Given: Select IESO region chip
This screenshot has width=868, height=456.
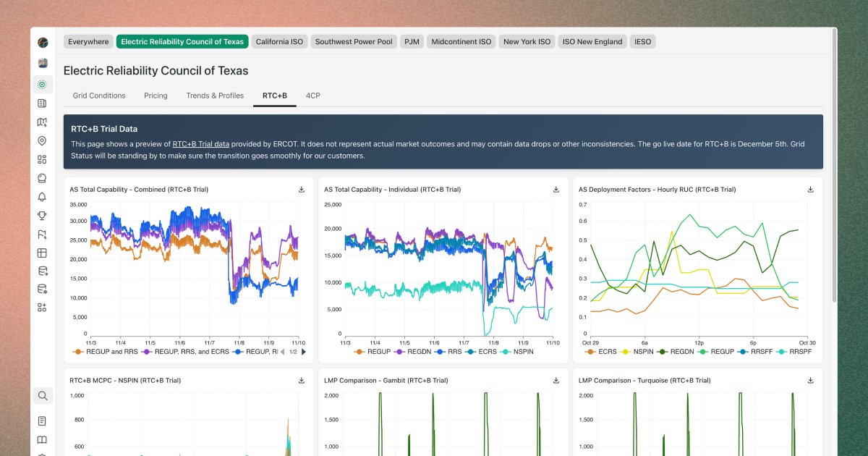Looking at the screenshot, I should (x=643, y=42).
